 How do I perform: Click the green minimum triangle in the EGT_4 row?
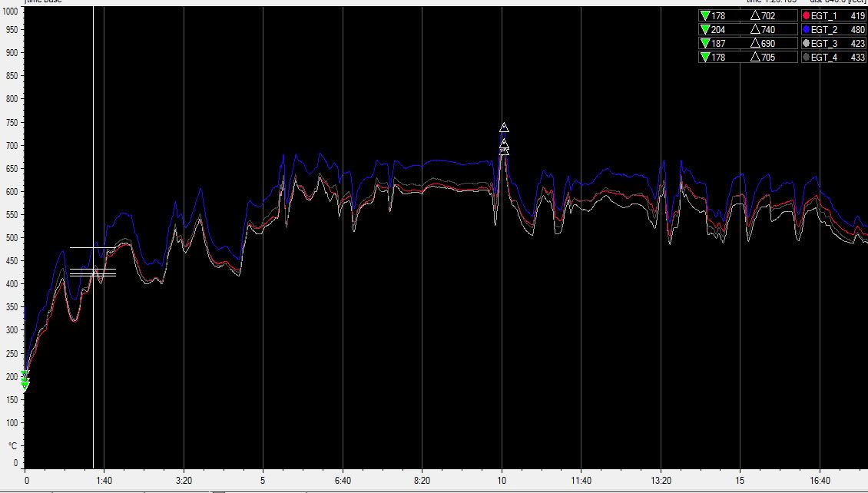coord(704,58)
